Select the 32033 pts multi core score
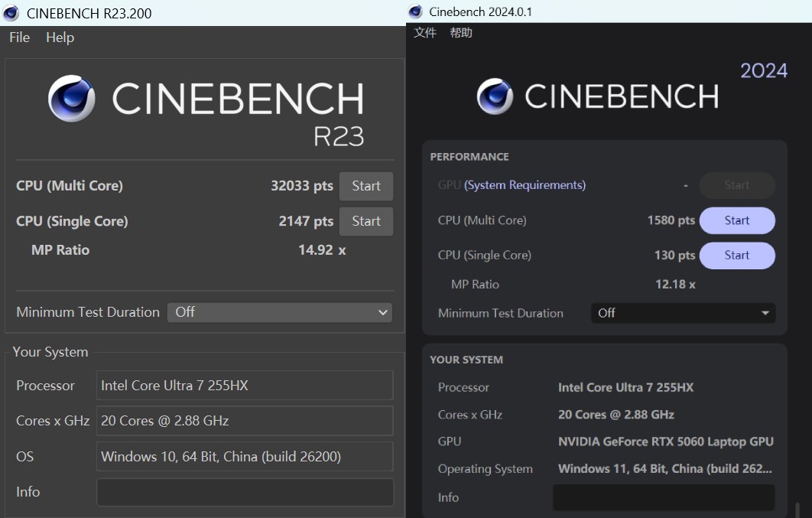The image size is (812, 518). coord(302,186)
